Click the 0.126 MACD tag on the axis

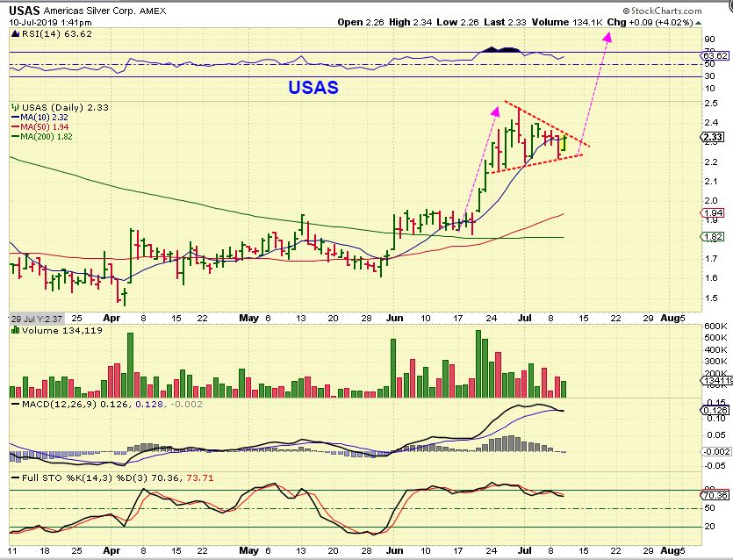(715, 411)
